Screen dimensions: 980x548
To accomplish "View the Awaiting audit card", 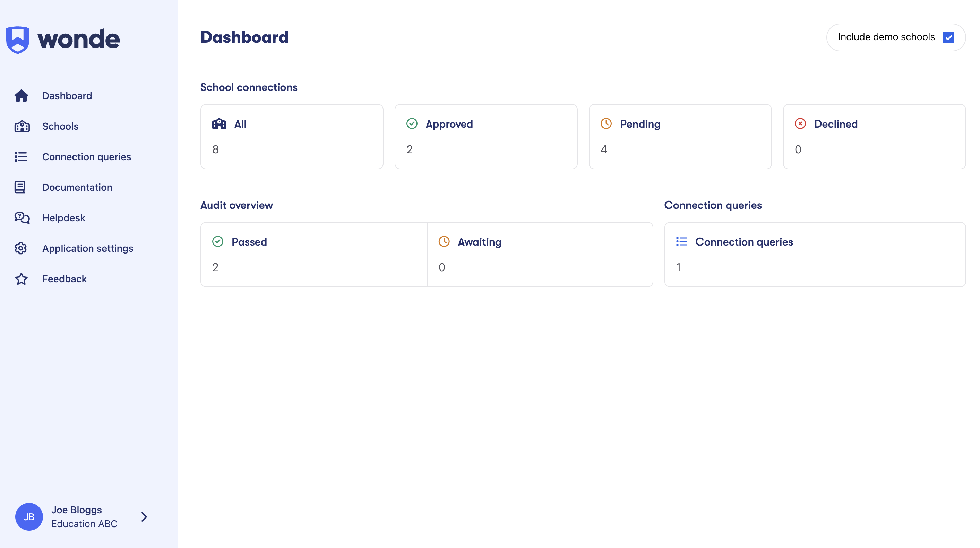I will coord(540,255).
